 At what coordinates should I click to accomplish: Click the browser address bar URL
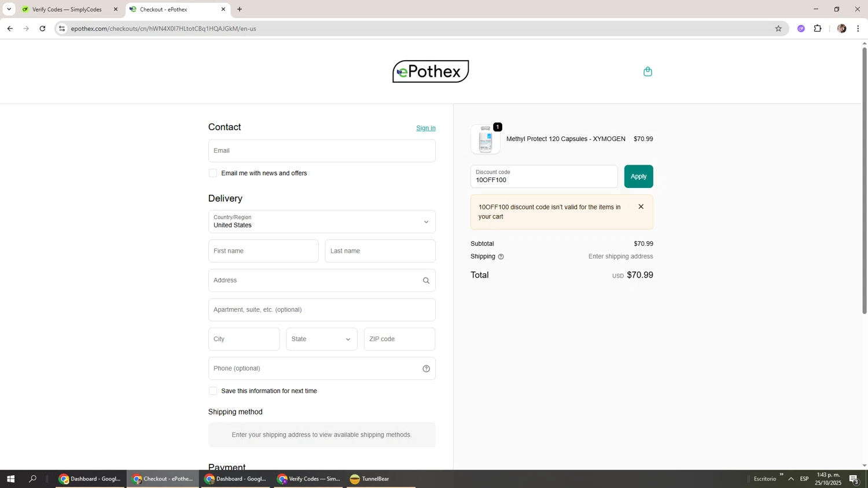point(164,28)
